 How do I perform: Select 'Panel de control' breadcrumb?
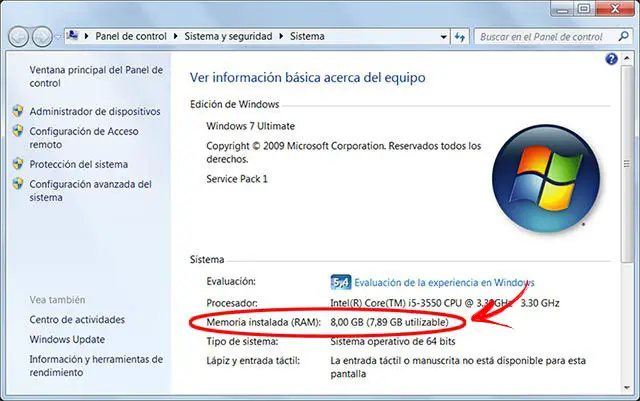click(x=131, y=36)
